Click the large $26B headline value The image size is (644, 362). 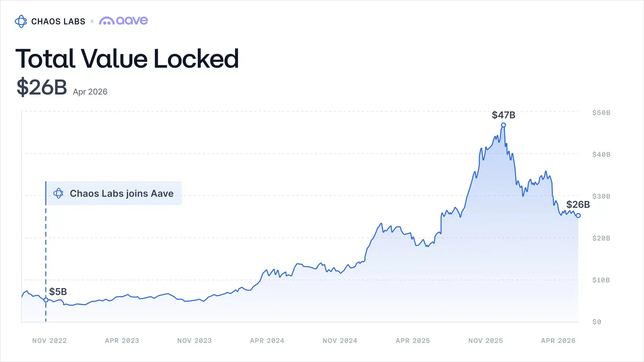[42, 87]
